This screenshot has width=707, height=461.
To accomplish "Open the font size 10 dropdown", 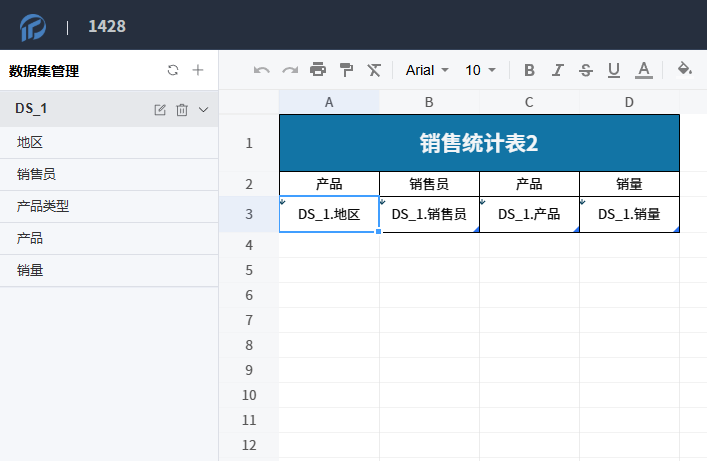I will [x=481, y=70].
